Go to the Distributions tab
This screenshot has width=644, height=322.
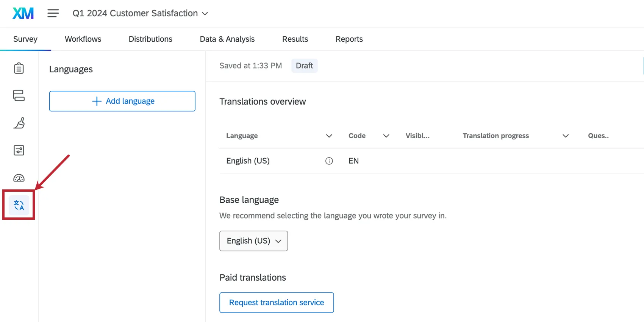tap(150, 39)
